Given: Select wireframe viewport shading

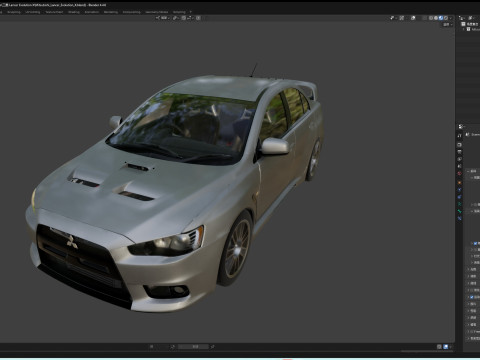Looking at the screenshot, I should 431,18.
